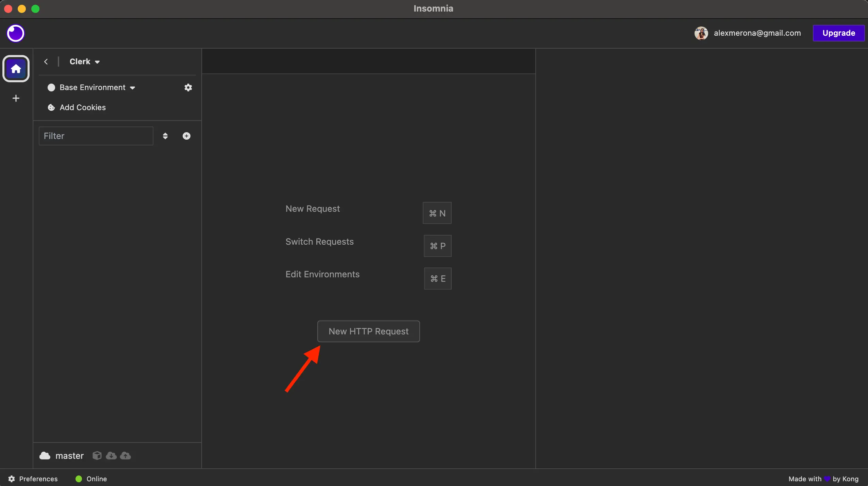Push changes using the cloud upload icon
The image size is (868, 486).
pos(126,456)
